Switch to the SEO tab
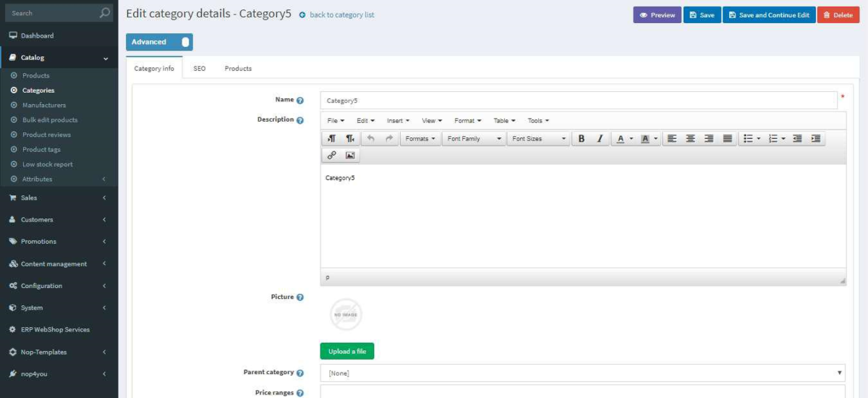This screenshot has width=868, height=398. click(199, 69)
